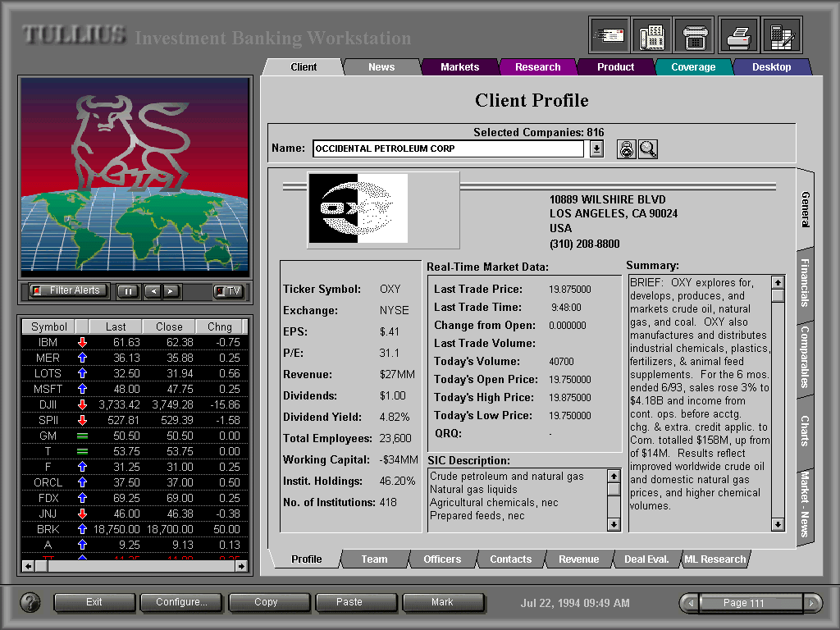Select the Deal Eval. bottom tab
This screenshot has width=840, height=630.
[x=646, y=559]
